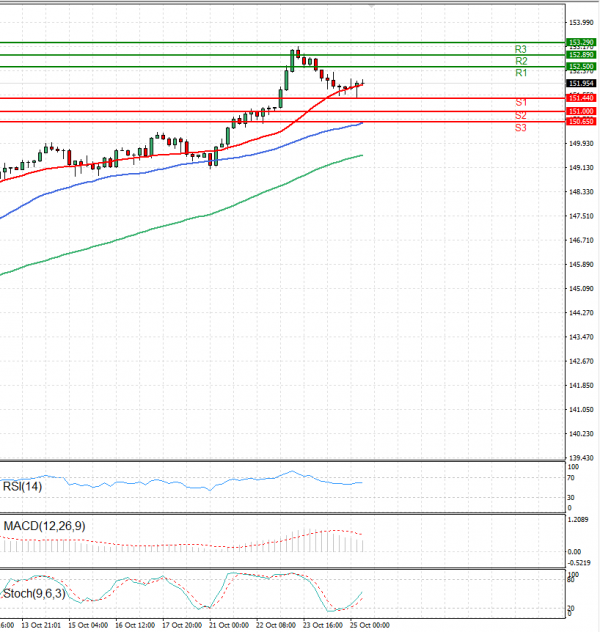Click the RSI scale value 70
600x632 pixels.
(571, 478)
